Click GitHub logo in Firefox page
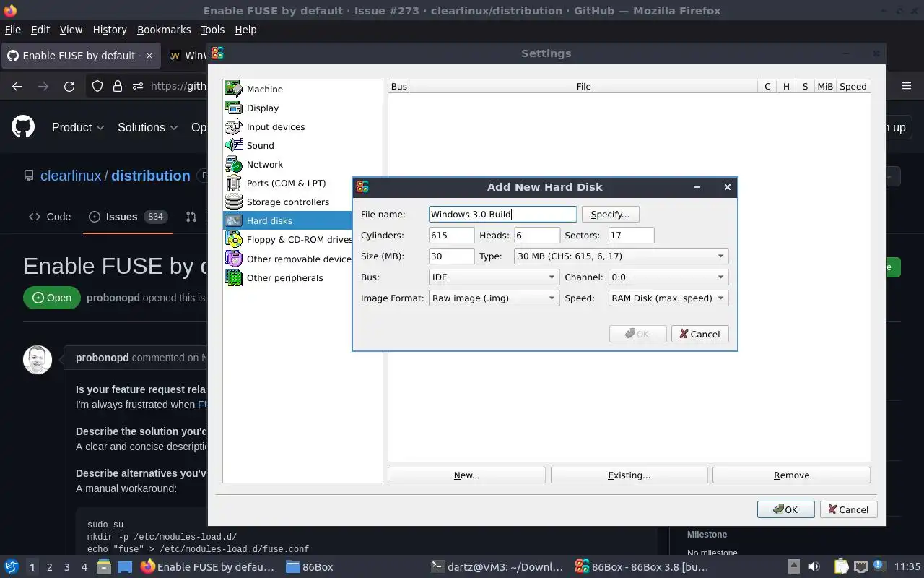 tap(23, 127)
